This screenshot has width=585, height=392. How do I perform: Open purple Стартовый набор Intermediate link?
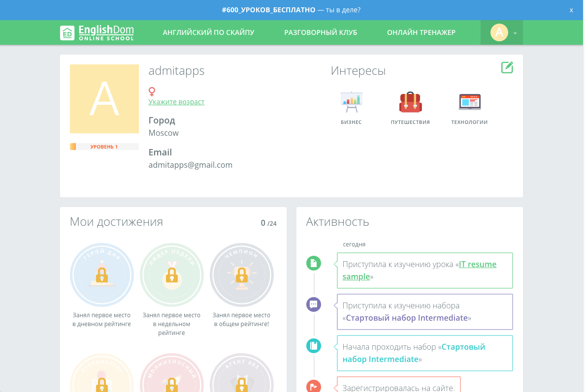tap(407, 318)
